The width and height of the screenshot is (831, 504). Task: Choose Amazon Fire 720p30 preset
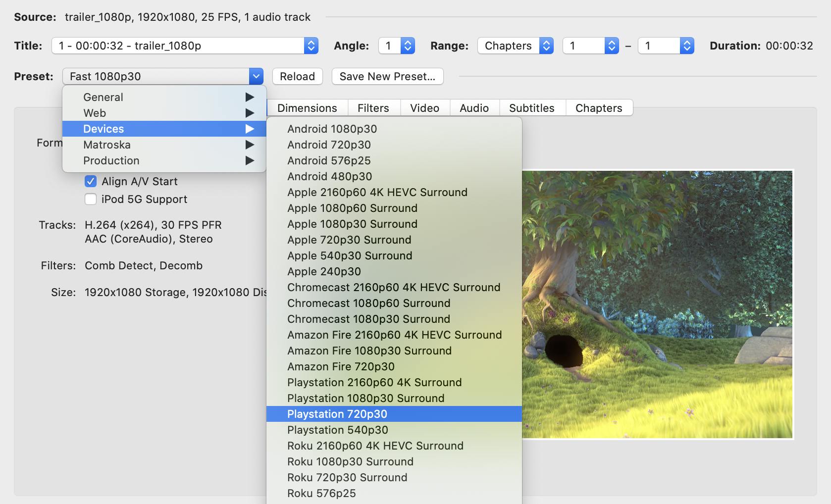pyautogui.click(x=394, y=366)
